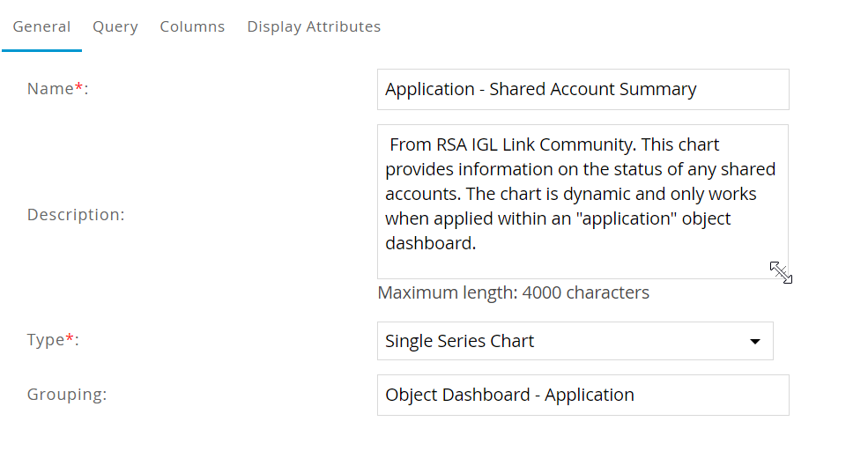Viewport: 868px width, 466px height.
Task: Click "Single Series Chart" selected value
Action: (x=459, y=341)
